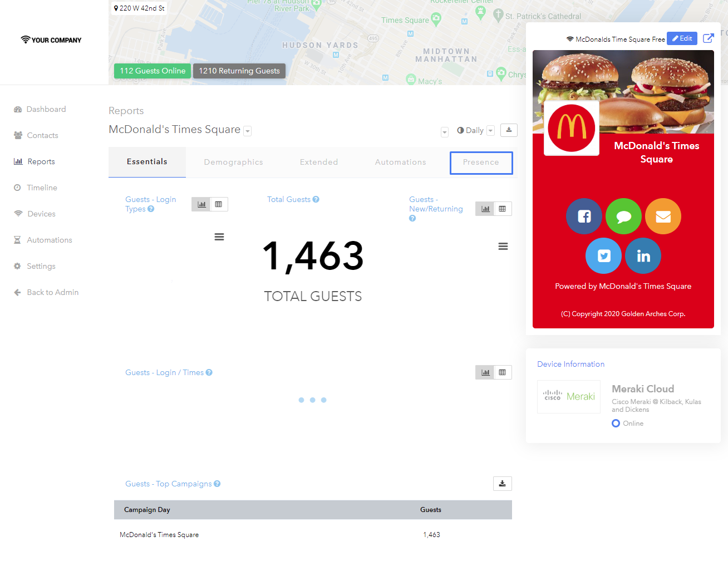Click help icon beside Guests - Login / Times
Viewport: 728px width, 566px height.
click(209, 372)
